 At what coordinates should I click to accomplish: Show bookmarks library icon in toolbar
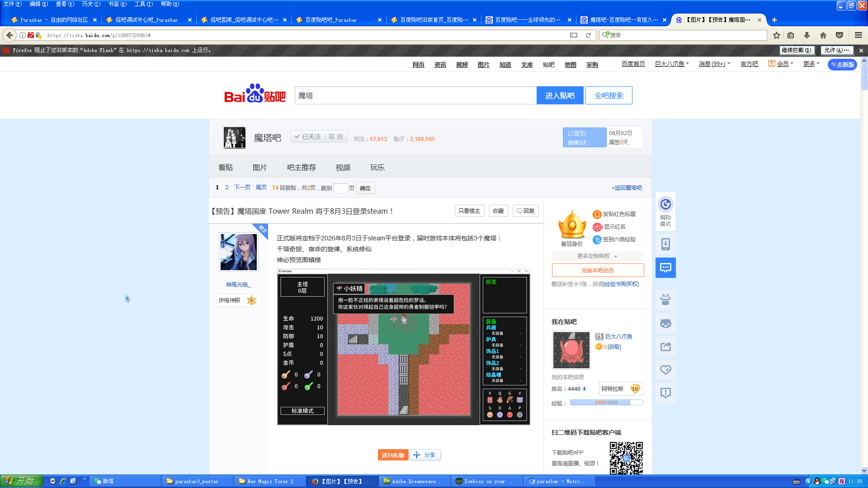pos(791,35)
